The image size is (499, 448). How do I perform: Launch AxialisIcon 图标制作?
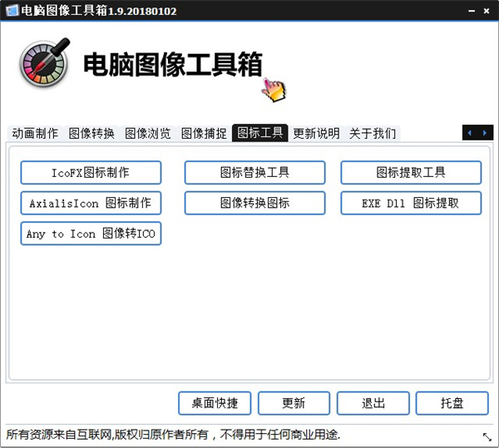(x=91, y=203)
